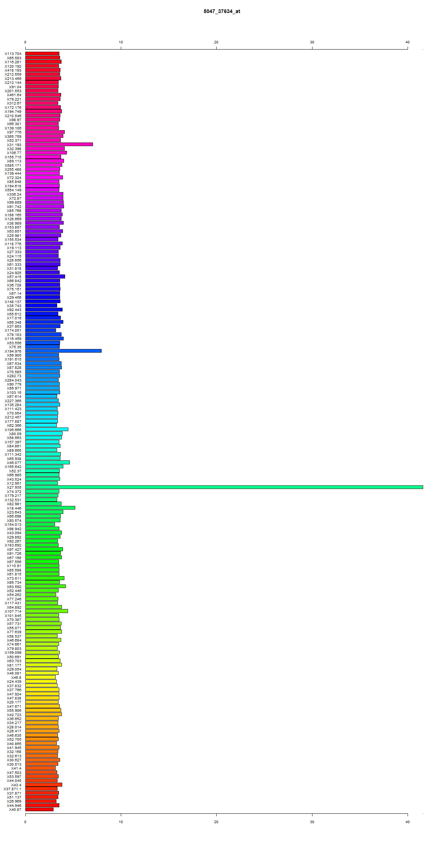434x868 pixels.
Task: Click the top axis tick label 40
Action: click(408, 42)
